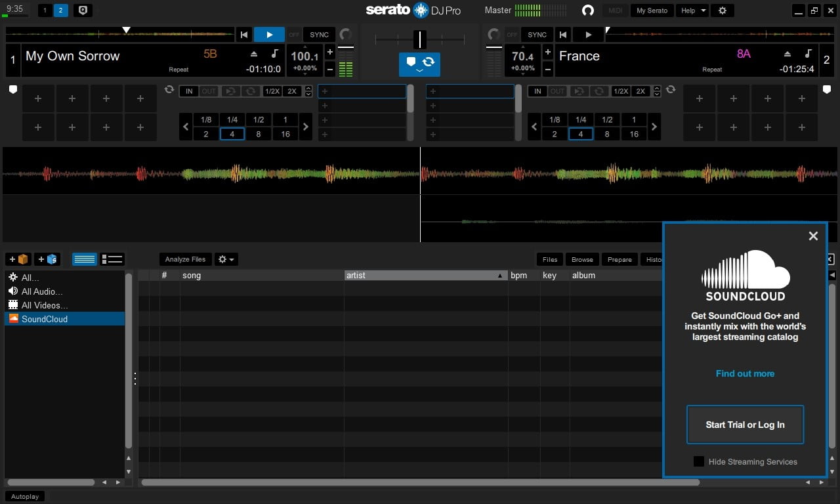
Task: Add first cue point on deck 2
Action: pos(700,98)
